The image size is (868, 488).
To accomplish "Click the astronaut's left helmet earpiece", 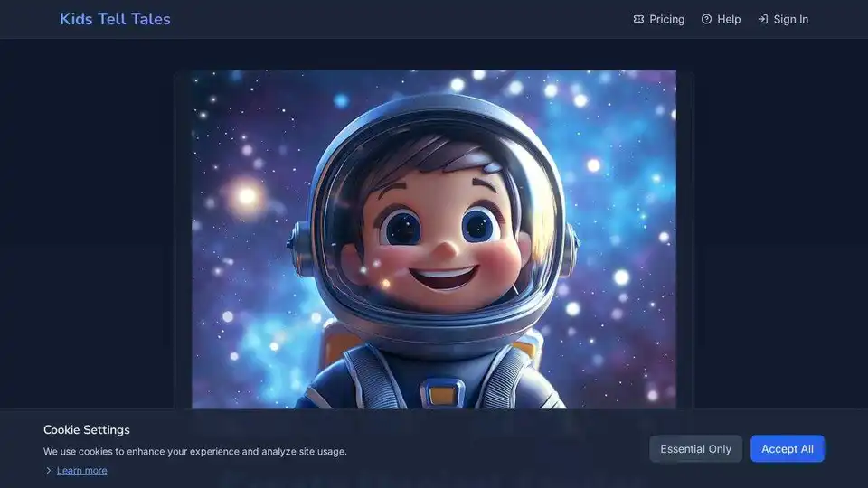I will click(297, 240).
